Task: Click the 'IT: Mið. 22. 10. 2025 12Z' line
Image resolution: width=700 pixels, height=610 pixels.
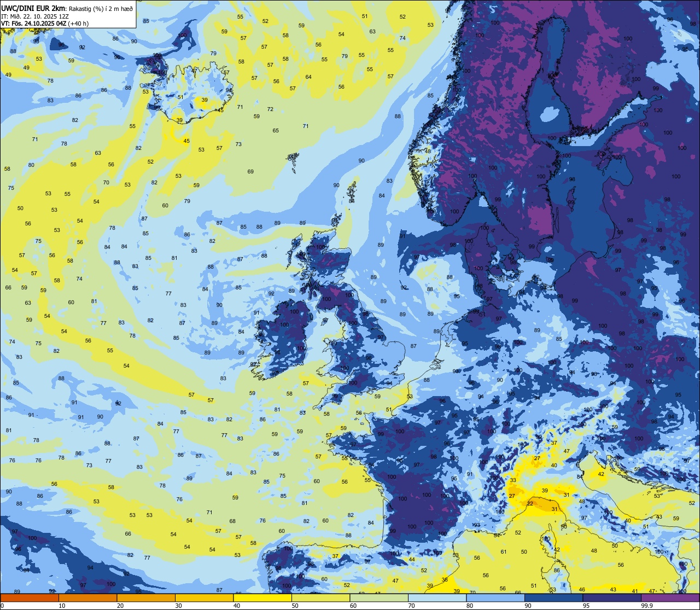Action: click(34, 16)
